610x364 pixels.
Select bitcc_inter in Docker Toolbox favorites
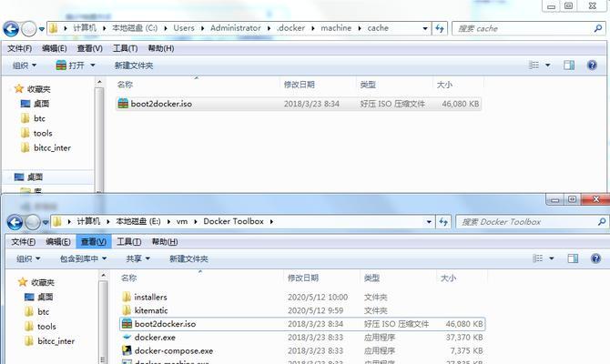56,341
